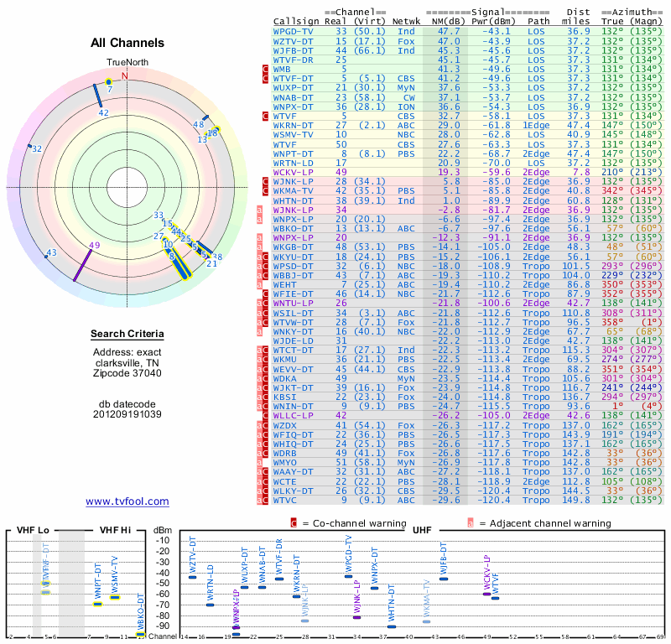Click adjacent channel warning icon beside WMYO row
671x644 pixels.
pos(260,462)
